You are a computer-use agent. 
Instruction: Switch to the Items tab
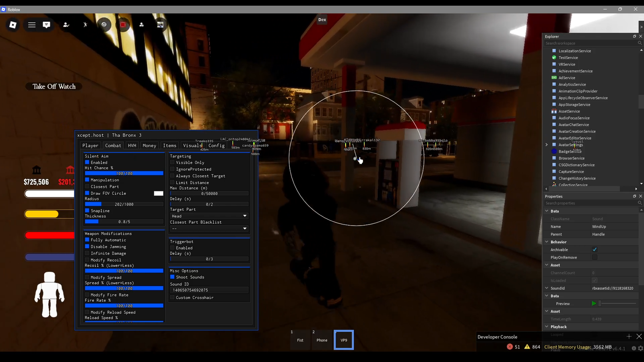pos(169,146)
